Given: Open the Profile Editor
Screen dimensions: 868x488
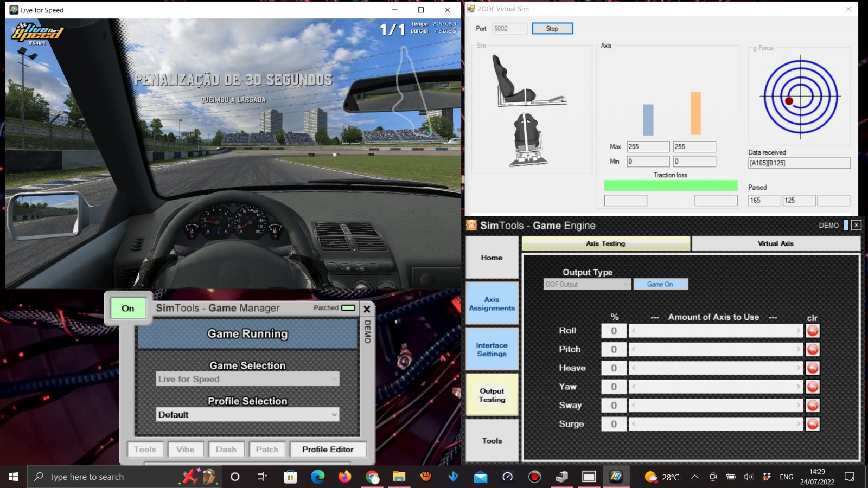Looking at the screenshot, I should click(x=328, y=450).
